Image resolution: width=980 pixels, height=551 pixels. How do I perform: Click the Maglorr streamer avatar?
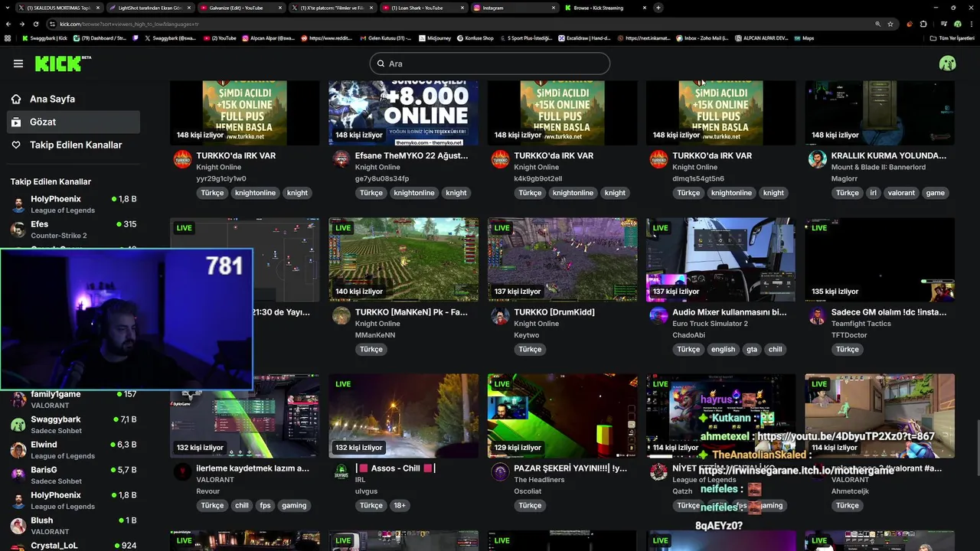pos(818,159)
